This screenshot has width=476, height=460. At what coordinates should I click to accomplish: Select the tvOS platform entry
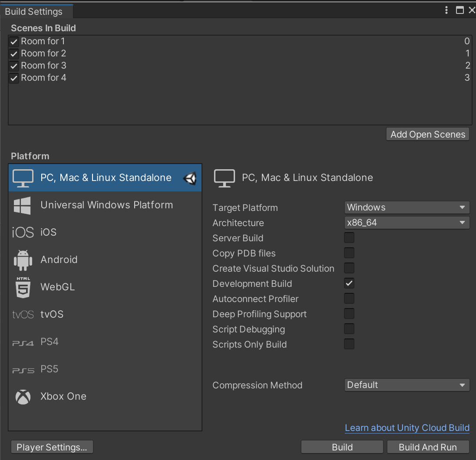(105, 314)
